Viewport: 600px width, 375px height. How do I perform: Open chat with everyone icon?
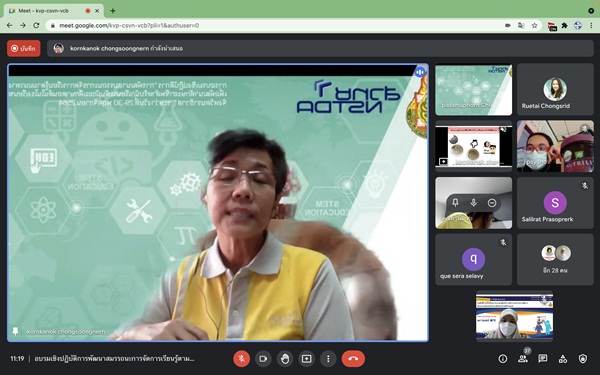[x=542, y=359]
